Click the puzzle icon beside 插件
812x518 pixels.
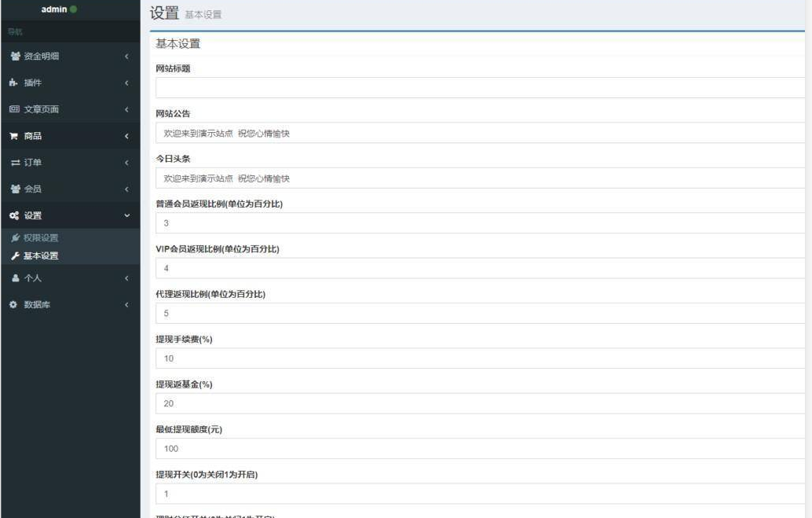13,83
